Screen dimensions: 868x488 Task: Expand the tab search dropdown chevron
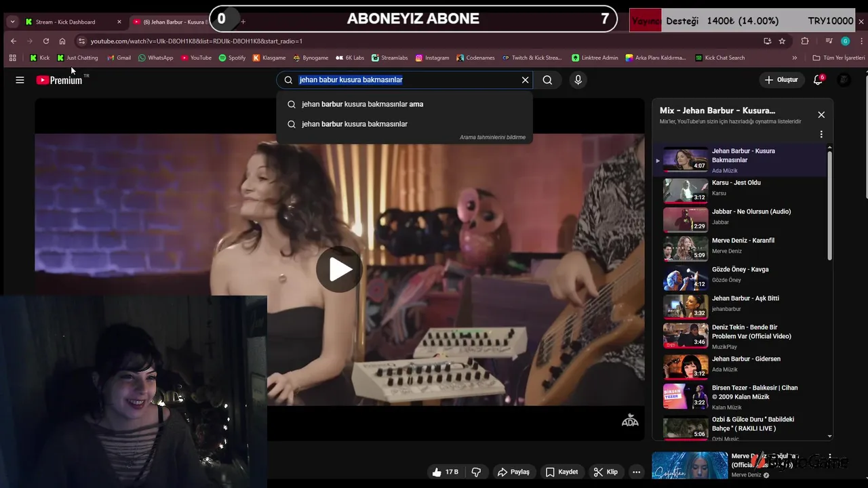pos(12,22)
